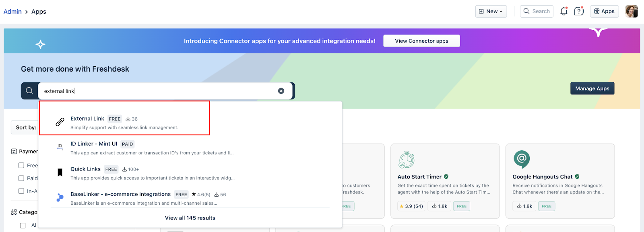Click verified badge next to Google Hangouts Chat
This screenshot has width=644, height=232.
click(x=577, y=177)
